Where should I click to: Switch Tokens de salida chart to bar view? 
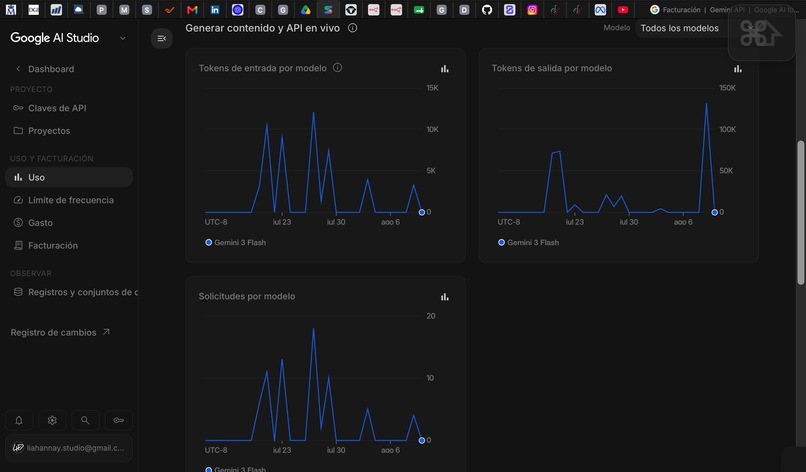coord(738,68)
